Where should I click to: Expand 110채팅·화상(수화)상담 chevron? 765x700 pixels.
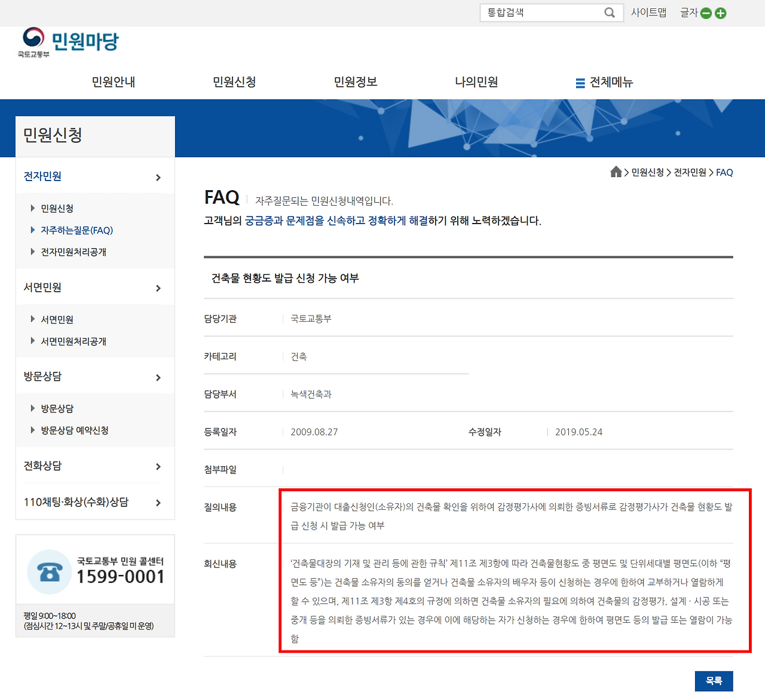click(158, 503)
